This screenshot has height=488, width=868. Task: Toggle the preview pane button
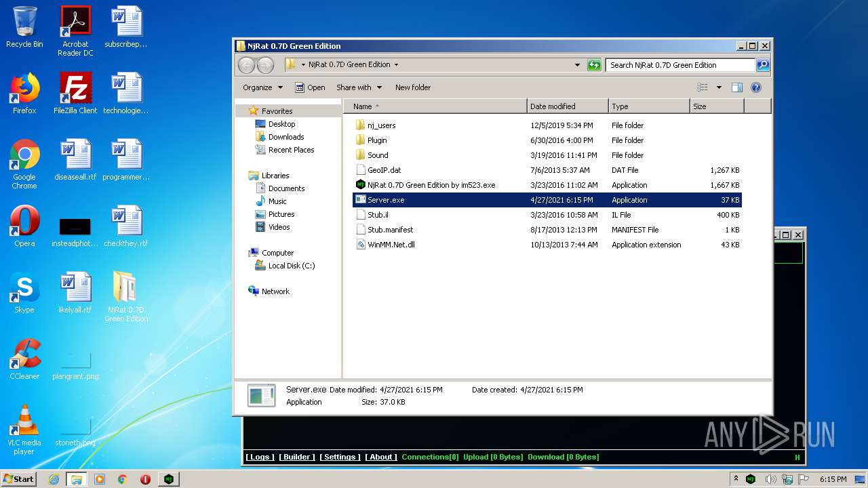pos(737,87)
